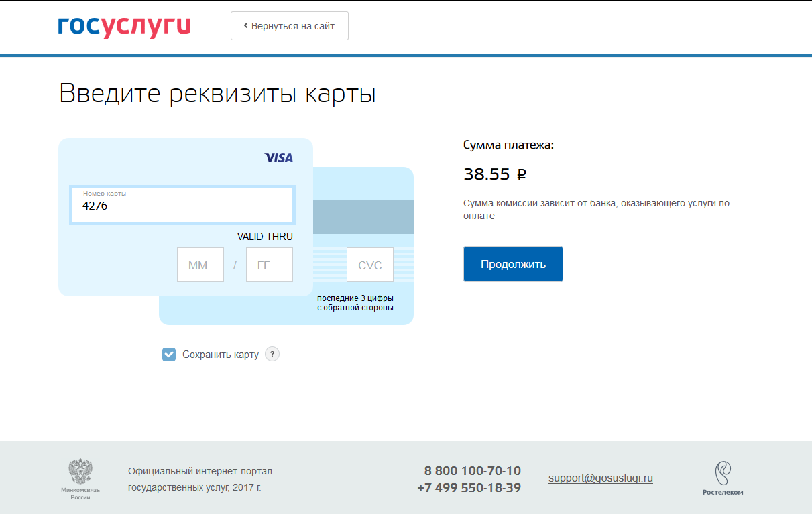Screen dimensions: 812x514
Task: Select the ГГ expiry year field
Action: coord(269,265)
